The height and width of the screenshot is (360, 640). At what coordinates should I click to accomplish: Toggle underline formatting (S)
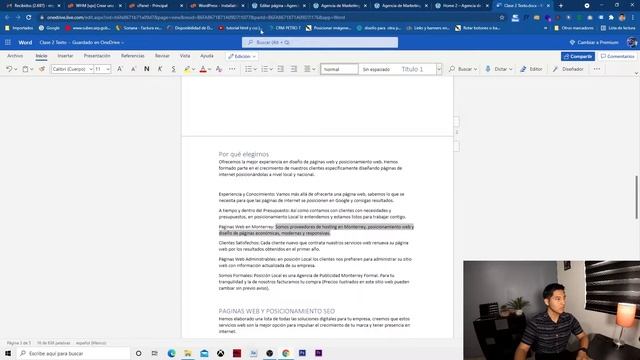click(x=173, y=69)
